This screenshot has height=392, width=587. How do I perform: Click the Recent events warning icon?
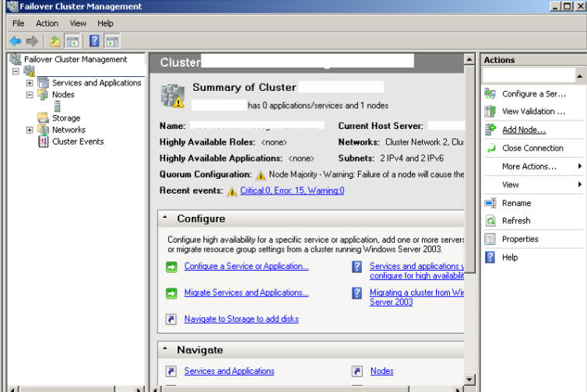232,191
